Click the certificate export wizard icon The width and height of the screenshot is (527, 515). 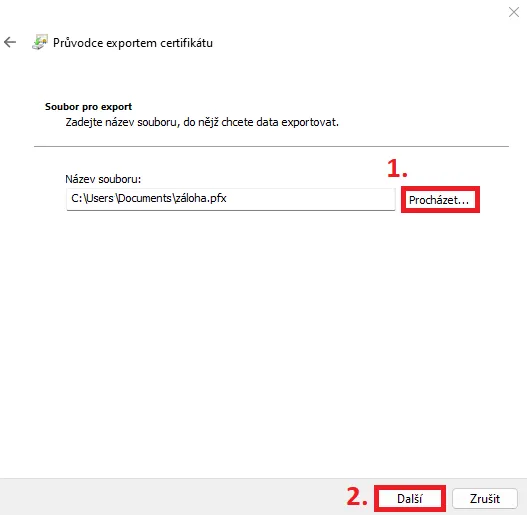tap(40, 42)
